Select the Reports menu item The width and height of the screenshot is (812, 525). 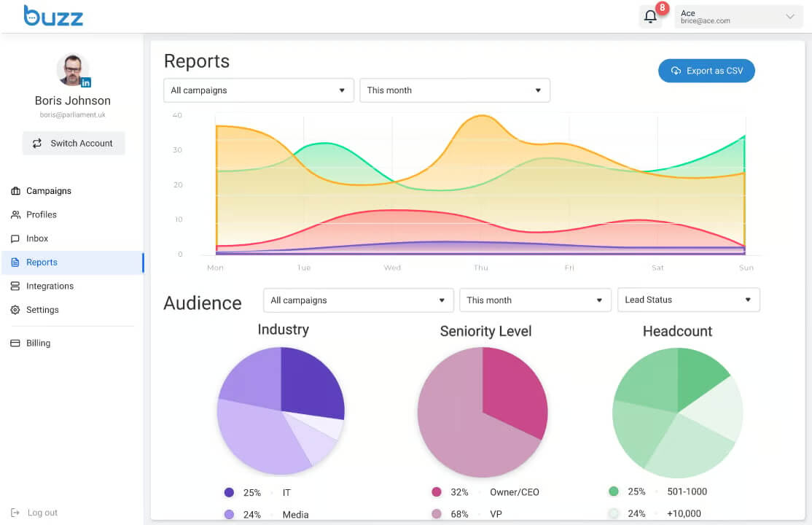pyautogui.click(x=72, y=262)
